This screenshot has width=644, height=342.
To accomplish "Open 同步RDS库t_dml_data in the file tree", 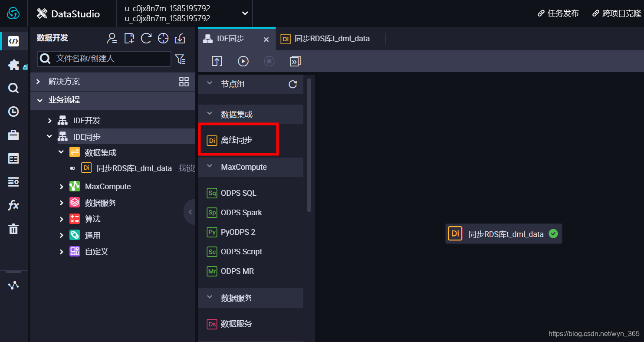I will tap(134, 168).
